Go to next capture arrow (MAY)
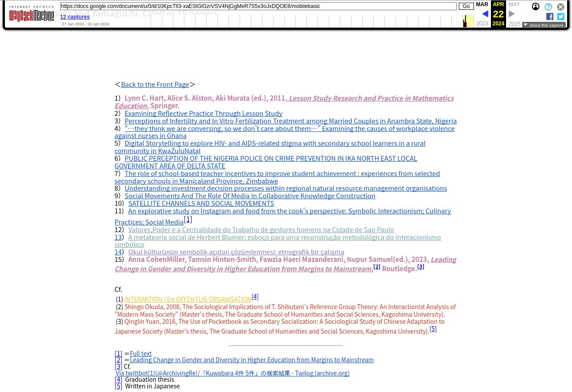Viewport: 572px width, 392px height. tap(512, 14)
